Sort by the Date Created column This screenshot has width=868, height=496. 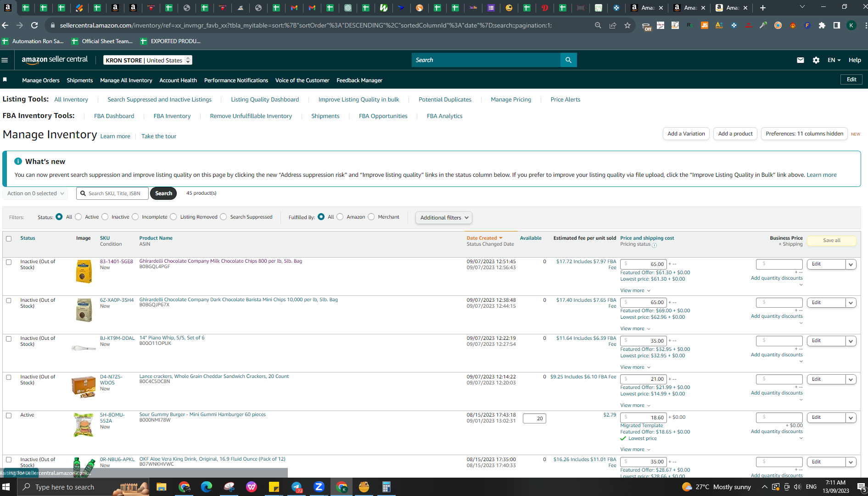pos(484,238)
